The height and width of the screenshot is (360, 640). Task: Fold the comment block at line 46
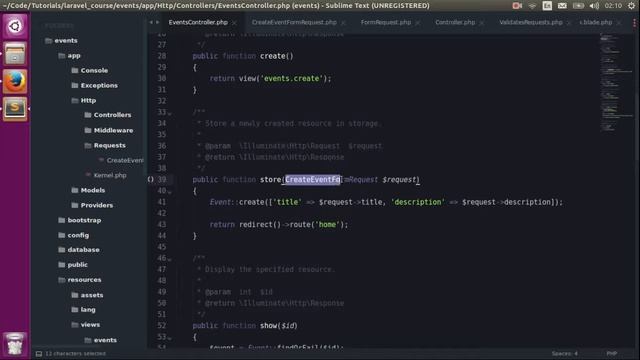tap(170, 259)
